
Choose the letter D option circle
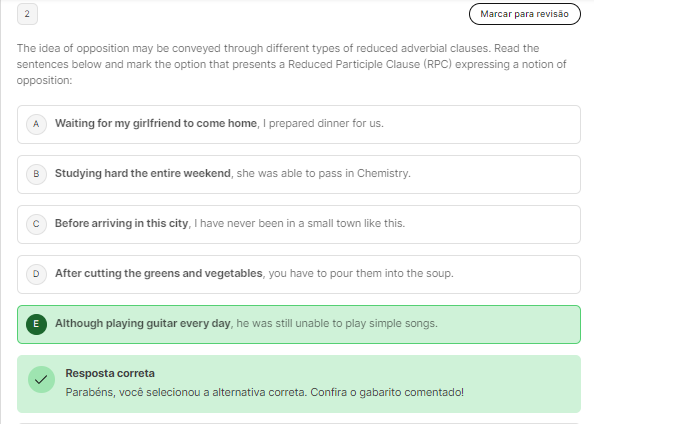point(36,274)
